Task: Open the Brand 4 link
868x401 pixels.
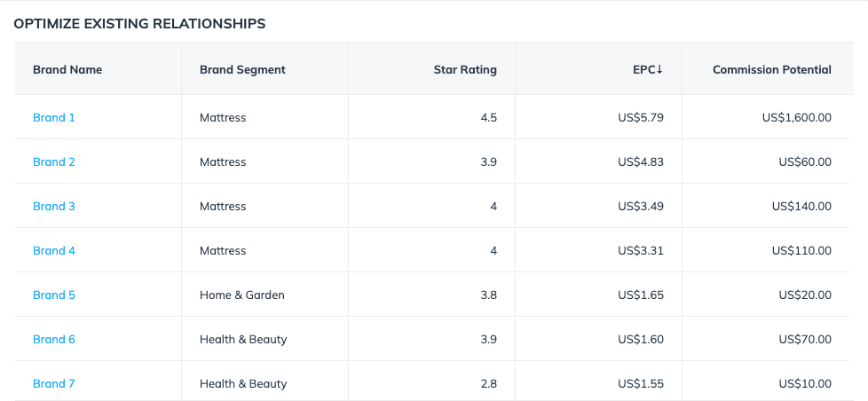Action: click(54, 250)
